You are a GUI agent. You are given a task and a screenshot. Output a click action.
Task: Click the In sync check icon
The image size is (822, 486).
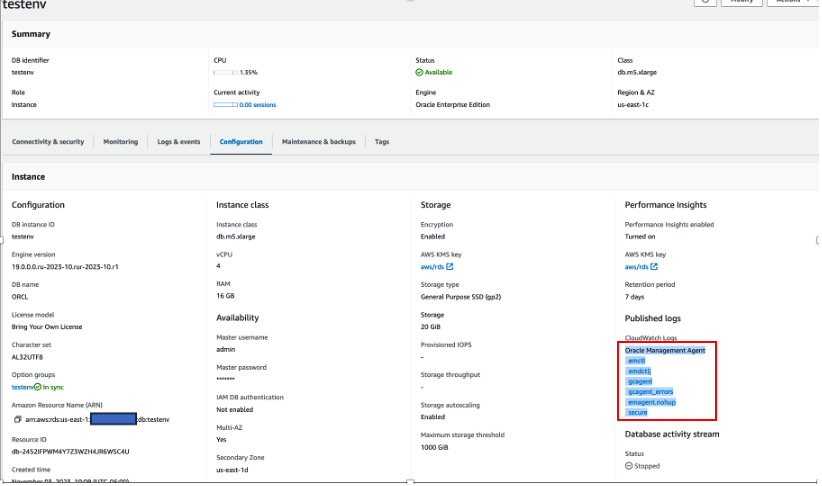tap(37, 387)
